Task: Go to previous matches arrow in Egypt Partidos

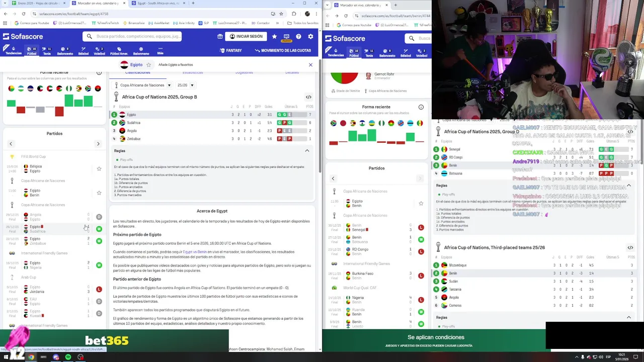Action: pyautogui.click(x=11, y=144)
